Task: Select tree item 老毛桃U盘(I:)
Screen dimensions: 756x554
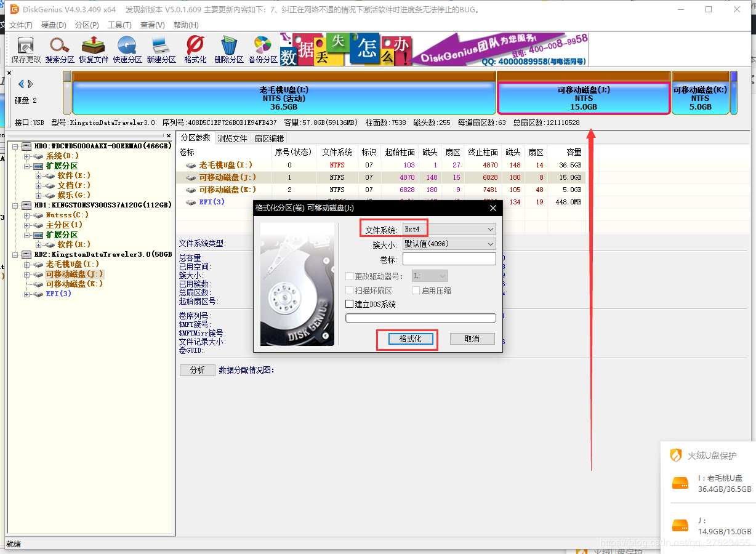Action: (72, 264)
